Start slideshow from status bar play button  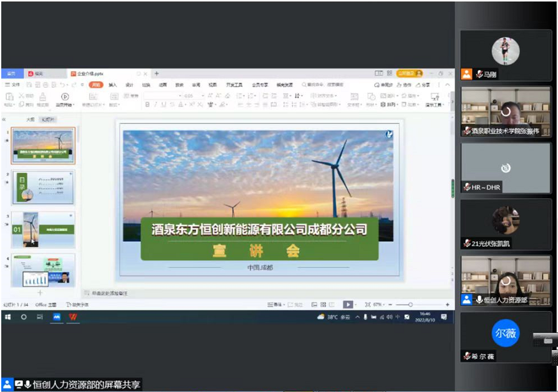point(348,305)
